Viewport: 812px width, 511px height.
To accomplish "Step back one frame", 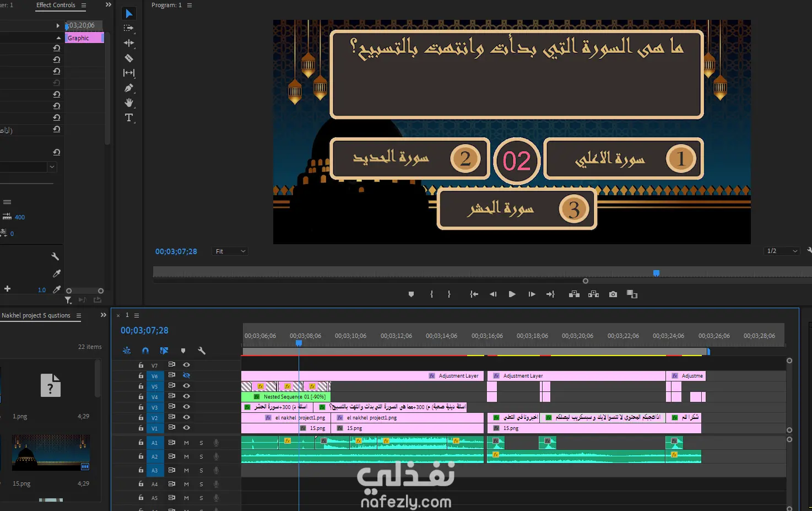I will point(493,294).
